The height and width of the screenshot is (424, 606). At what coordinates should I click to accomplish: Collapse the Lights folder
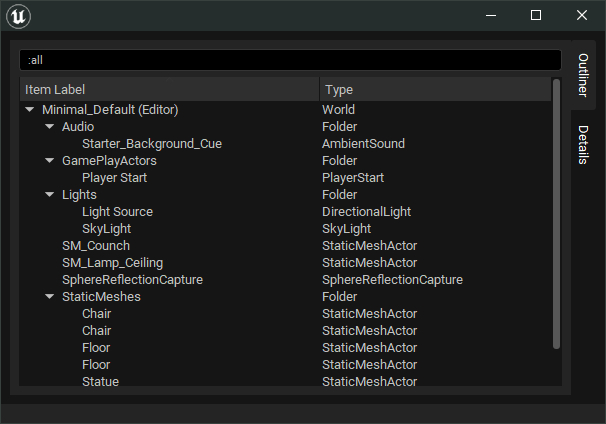(x=50, y=195)
